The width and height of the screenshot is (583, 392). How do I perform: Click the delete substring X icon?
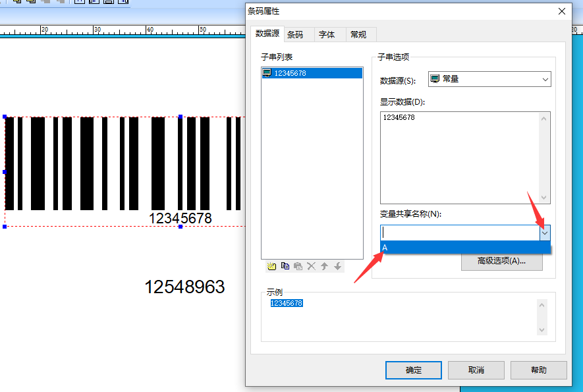[311, 266]
